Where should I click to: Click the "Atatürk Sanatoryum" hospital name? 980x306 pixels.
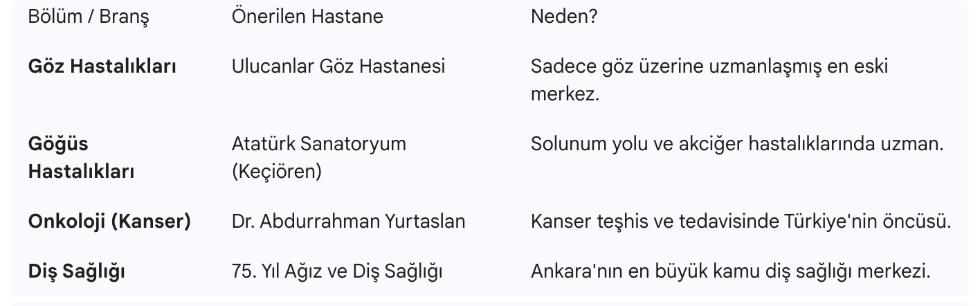(x=319, y=144)
